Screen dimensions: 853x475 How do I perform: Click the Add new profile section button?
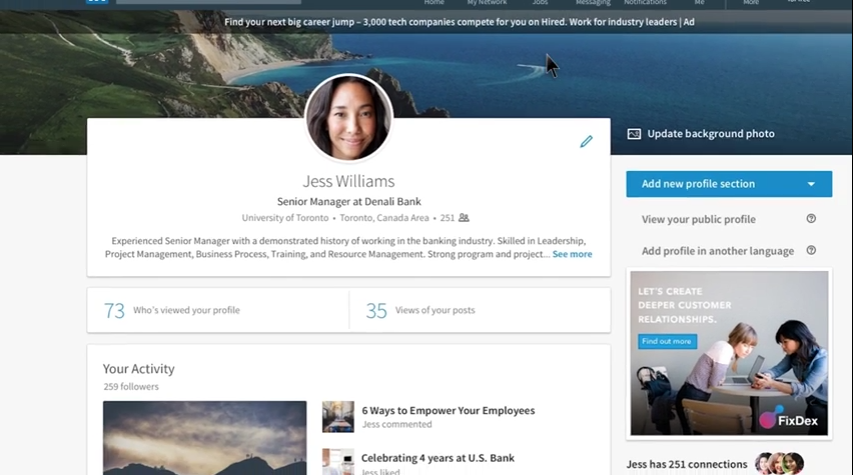point(698,184)
